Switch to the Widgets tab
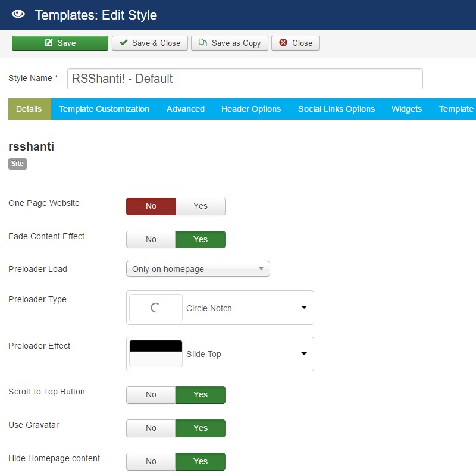Screen dimensions: 476x476 406,109
